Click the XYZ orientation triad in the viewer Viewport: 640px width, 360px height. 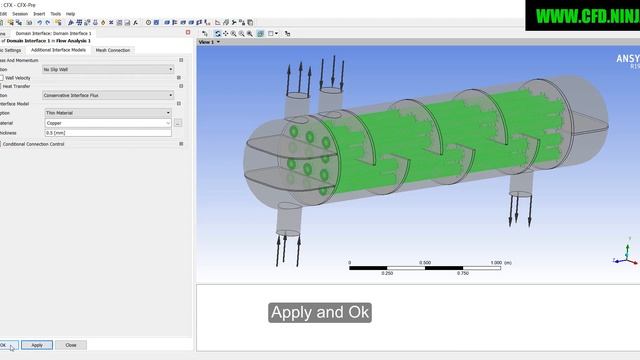[x=626, y=253]
